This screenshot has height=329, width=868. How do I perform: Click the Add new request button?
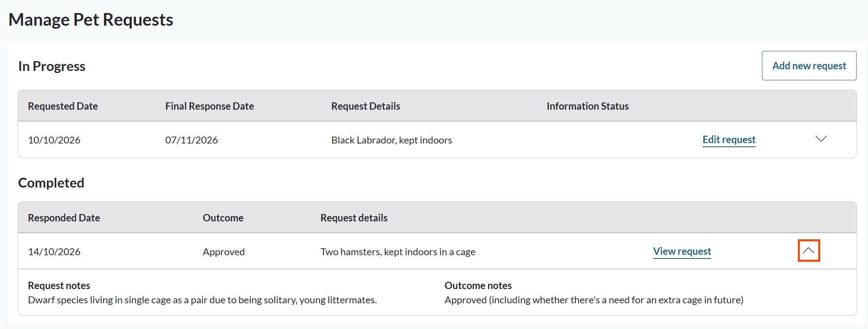[x=809, y=66]
